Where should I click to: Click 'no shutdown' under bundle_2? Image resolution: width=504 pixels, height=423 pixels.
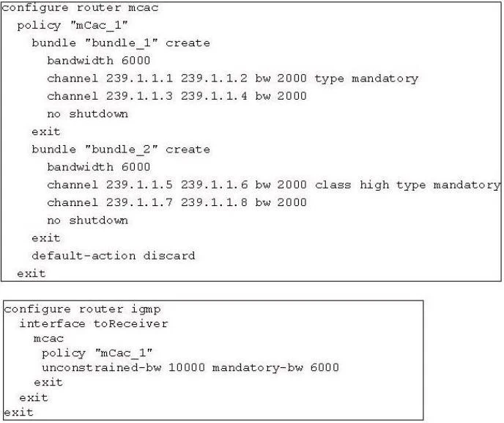pos(87,220)
